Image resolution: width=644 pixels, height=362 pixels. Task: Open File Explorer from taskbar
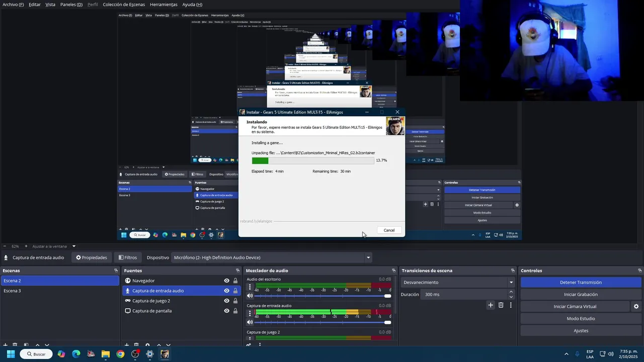tap(106, 354)
